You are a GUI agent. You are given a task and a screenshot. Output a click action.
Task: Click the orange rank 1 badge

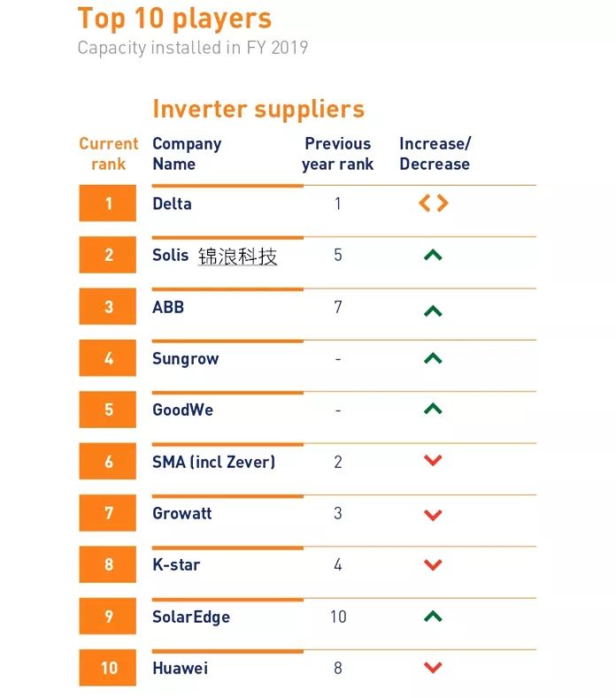point(108,203)
